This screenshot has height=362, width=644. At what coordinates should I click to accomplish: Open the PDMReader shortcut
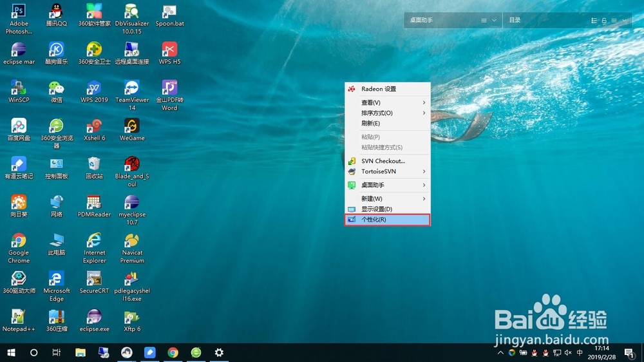tap(94, 206)
